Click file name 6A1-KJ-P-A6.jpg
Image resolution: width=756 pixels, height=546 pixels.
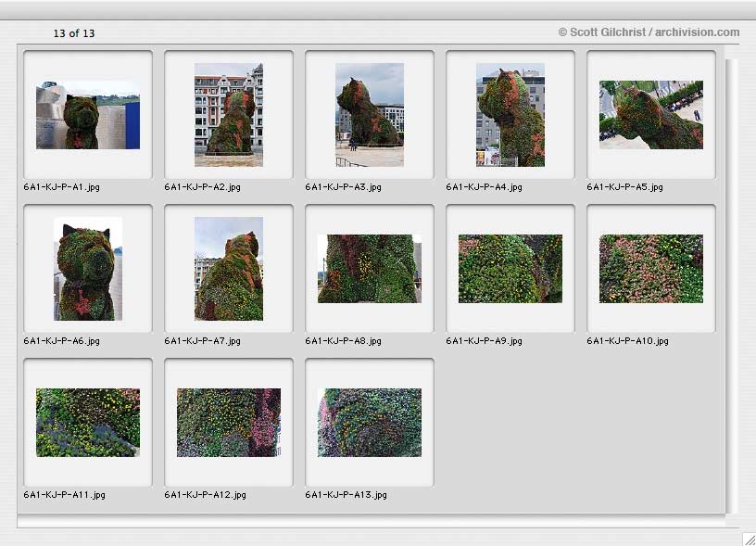(62, 341)
